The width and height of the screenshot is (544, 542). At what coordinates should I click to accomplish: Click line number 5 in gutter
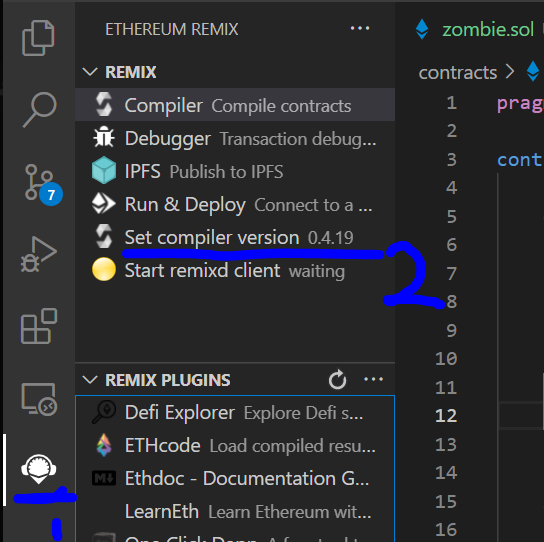pyautogui.click(x=451, y=216)
